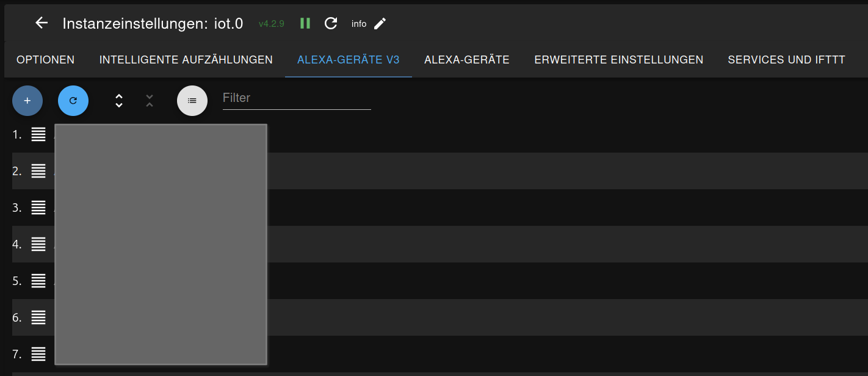This screenshot has height=376, width=868.
Task: Click the list icon of row 7
Action: pyautogui.click(x=38, y=354)
